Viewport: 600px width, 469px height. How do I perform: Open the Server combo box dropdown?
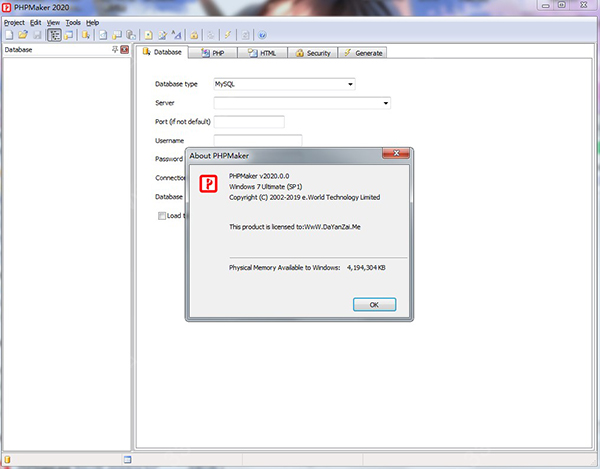(385, 102)
